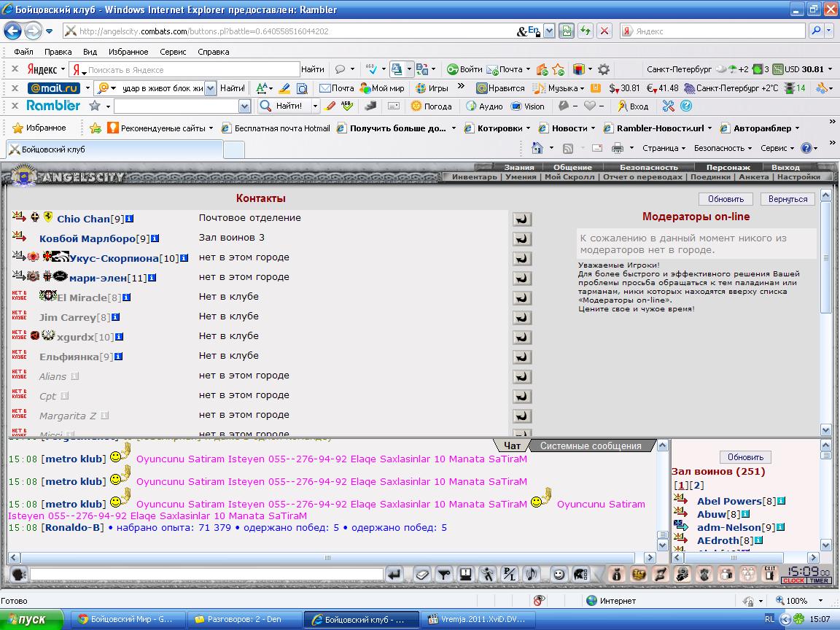Click the Rambler toolbar help question icon

(686, 106)
